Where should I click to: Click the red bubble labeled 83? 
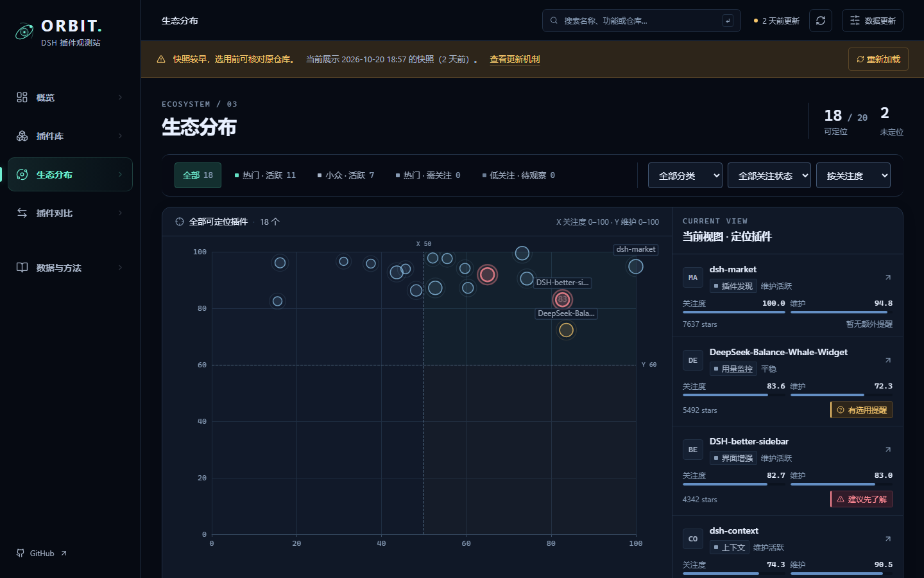click(562, 299)
